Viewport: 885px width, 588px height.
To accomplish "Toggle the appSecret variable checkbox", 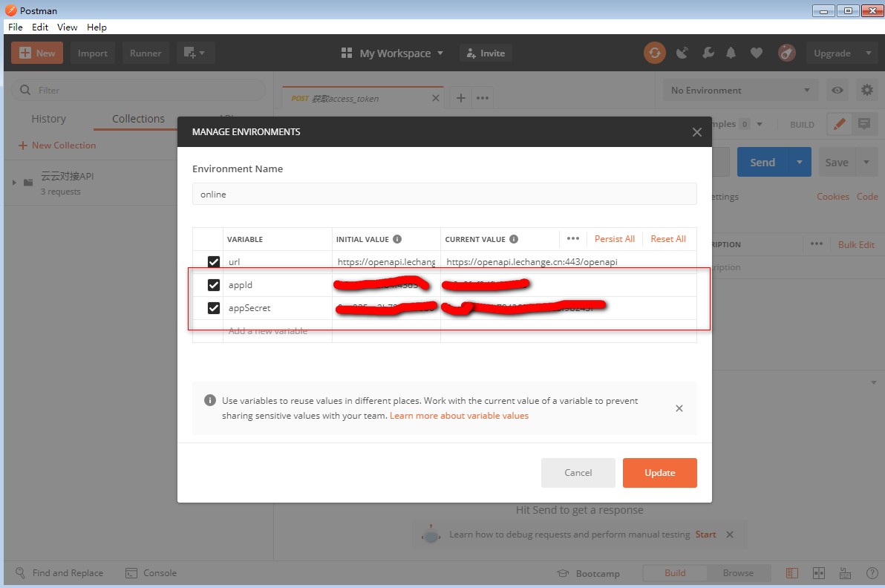I will 214,308.
